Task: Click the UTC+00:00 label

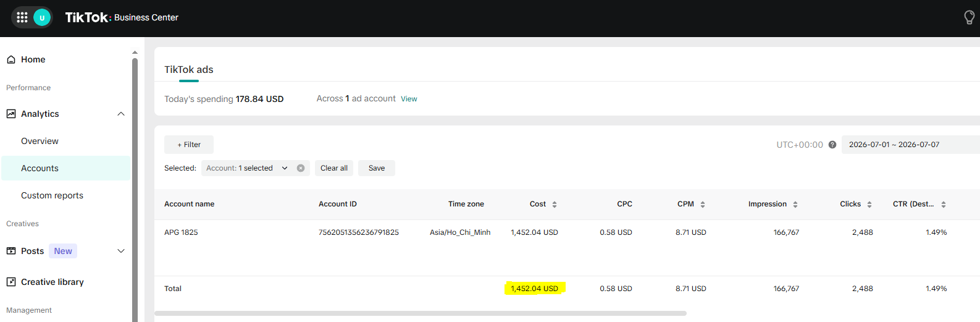Action: tap(800, 145)
